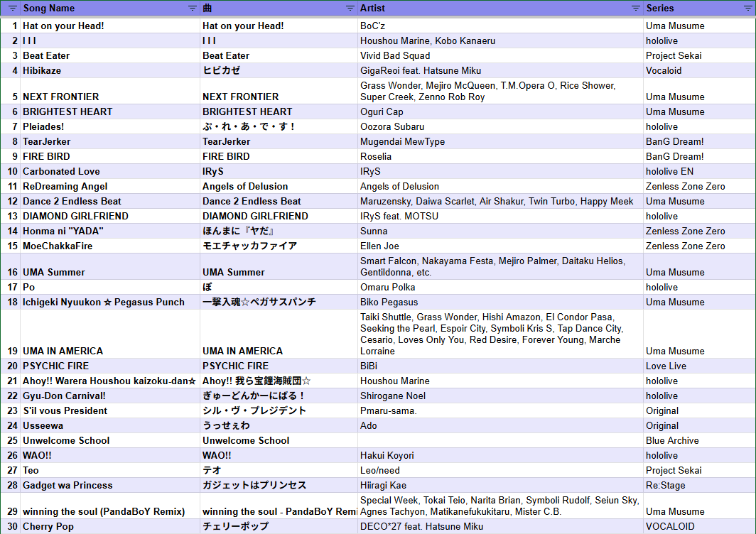The height and width of the screenshot is (534, 756).
Task: Select the empty Artist cell for Unwelcome School
Action: tap(500, 441)
